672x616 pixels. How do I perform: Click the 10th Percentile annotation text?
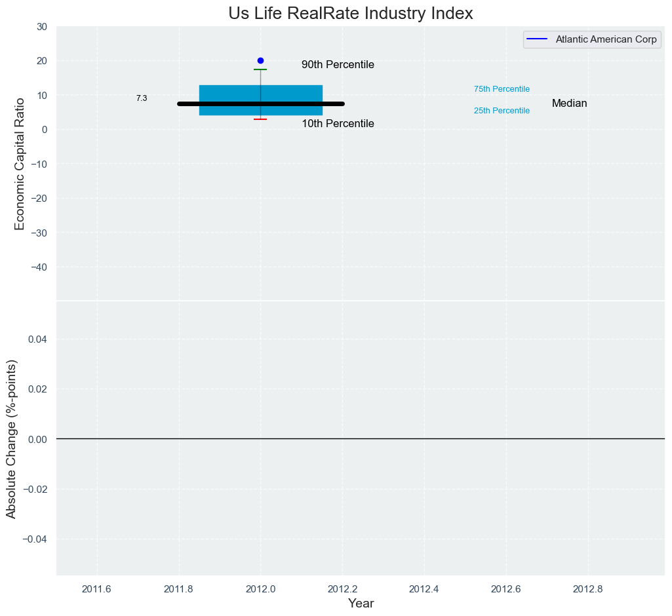[338, 124]
